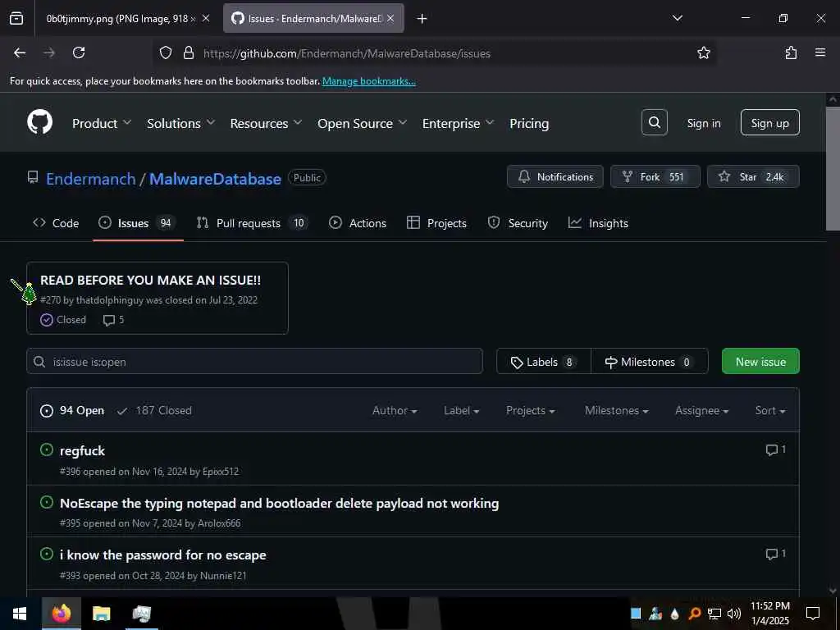Reload the page with the refresh icon
This screenshot has height=630, width=840.
79,52
